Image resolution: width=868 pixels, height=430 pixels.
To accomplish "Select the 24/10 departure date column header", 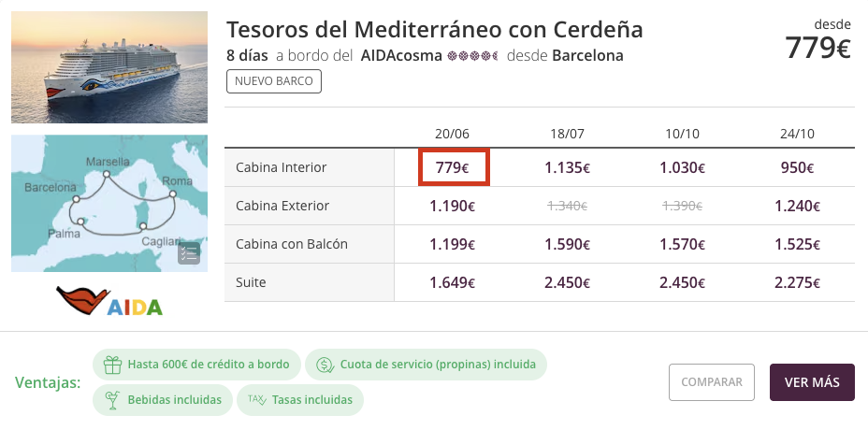I will [x=797, y=134].
